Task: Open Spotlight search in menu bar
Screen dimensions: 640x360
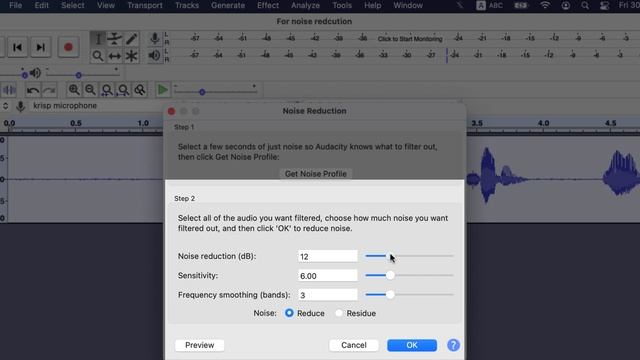Action: (x=585, y=5)
